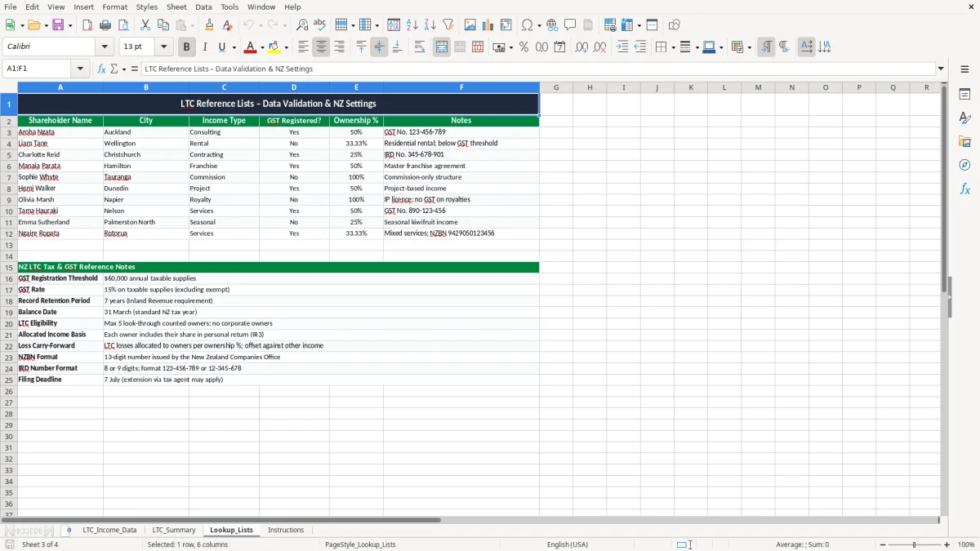Toggle Merge and Center Cells button
Screen dimensions: 980x551
(442, 47)
